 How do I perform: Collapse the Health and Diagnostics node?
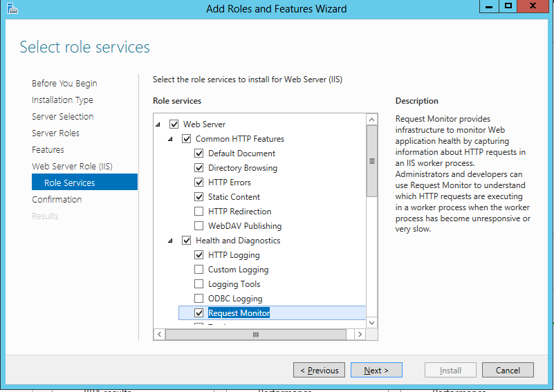(170, 241)
